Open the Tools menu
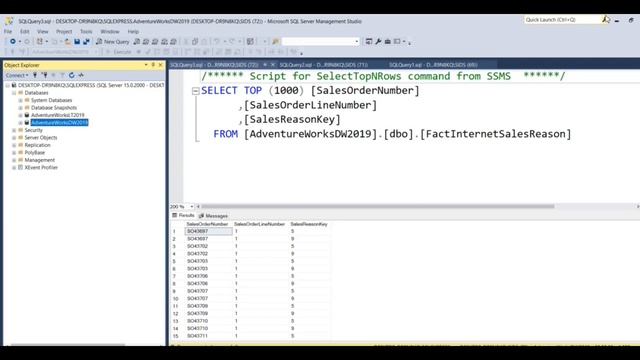640x360 pixels. click(x=86, y=31)
